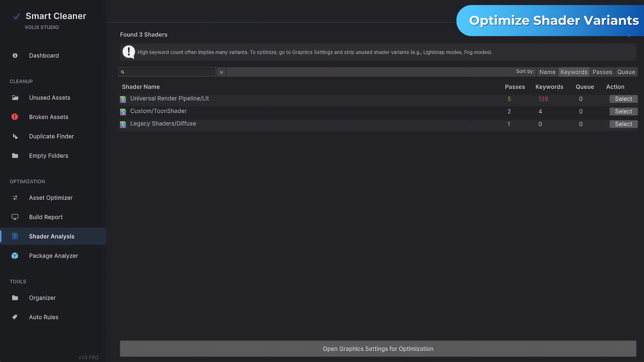
Task: Enable sorting by Name
Action: pos(547,71)
